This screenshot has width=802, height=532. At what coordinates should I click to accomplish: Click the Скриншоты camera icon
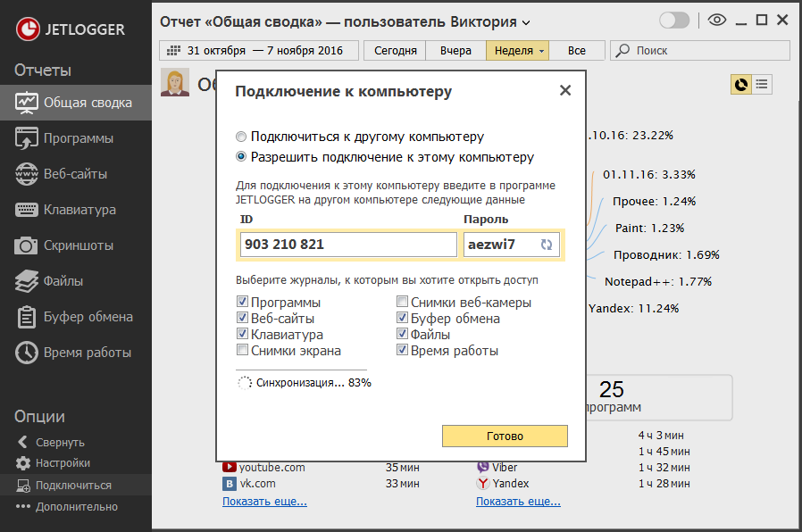[26, 245]
